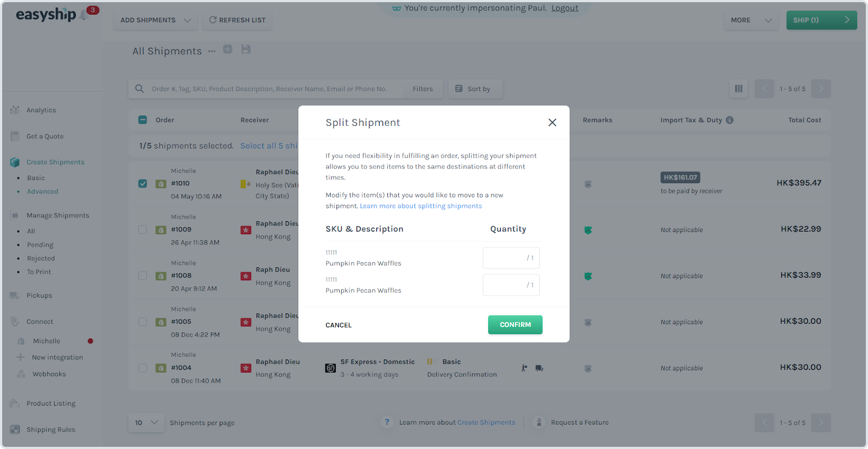Click the insurance shield icon for order #1010
The height and width of the screenshot is (449, 868).
(x=588, y=184)
